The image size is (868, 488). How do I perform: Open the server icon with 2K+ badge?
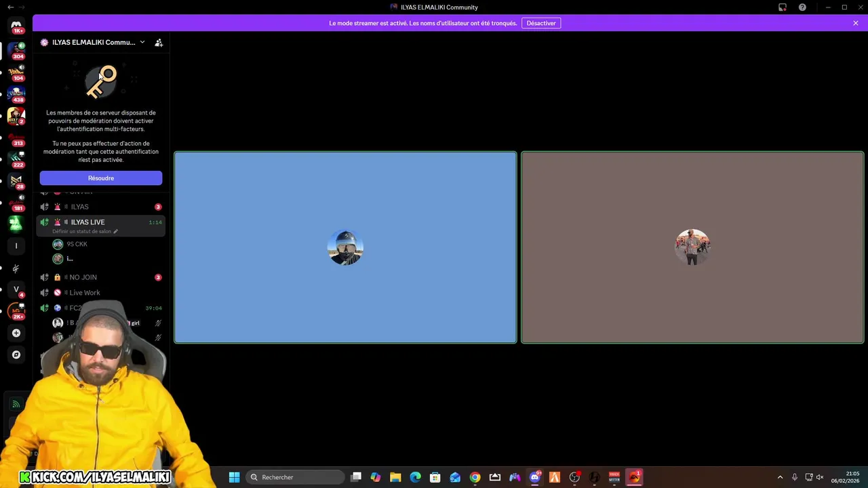click(16, 311)
